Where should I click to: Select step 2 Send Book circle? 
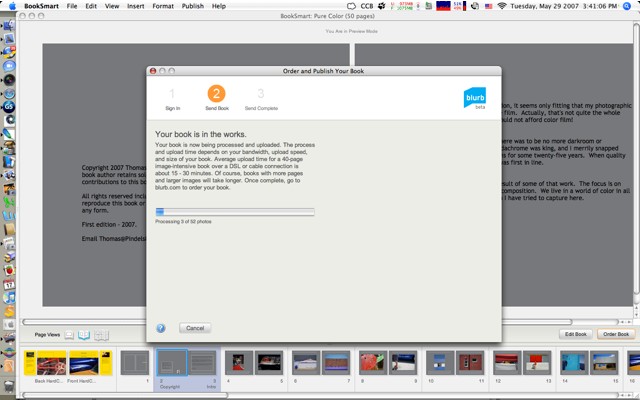pyautogui.click(x=216, y=94)
